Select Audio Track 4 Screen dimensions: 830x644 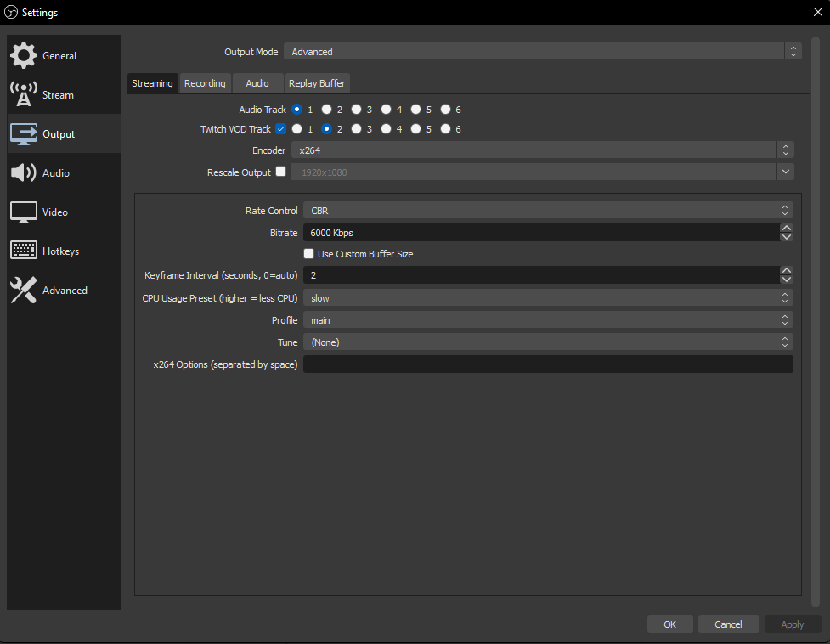point(386,109)
